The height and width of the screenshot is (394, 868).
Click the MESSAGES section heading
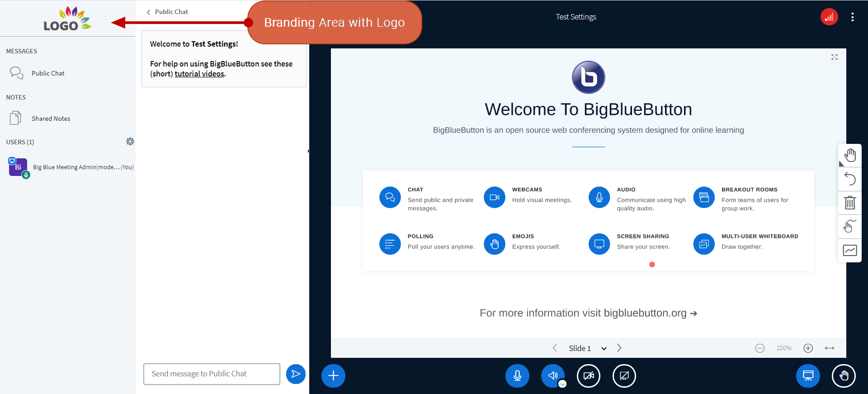pyautogui.click(x=22, y=51)
